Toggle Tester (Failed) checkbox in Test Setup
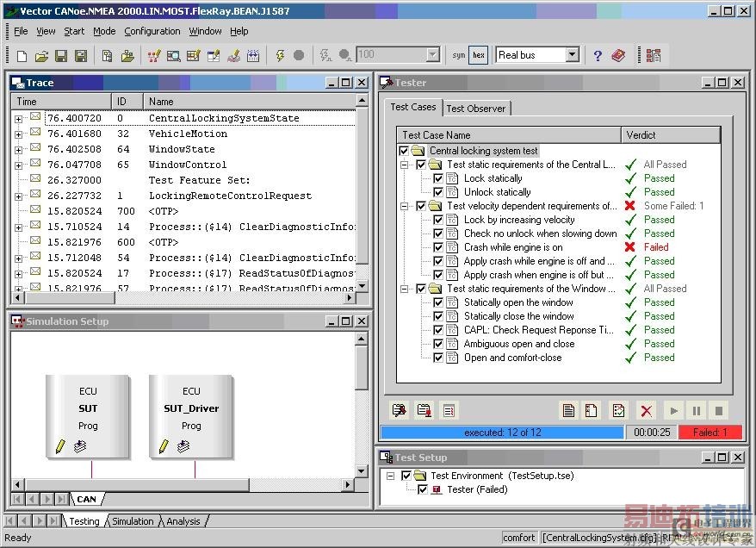 pos(423,489)
